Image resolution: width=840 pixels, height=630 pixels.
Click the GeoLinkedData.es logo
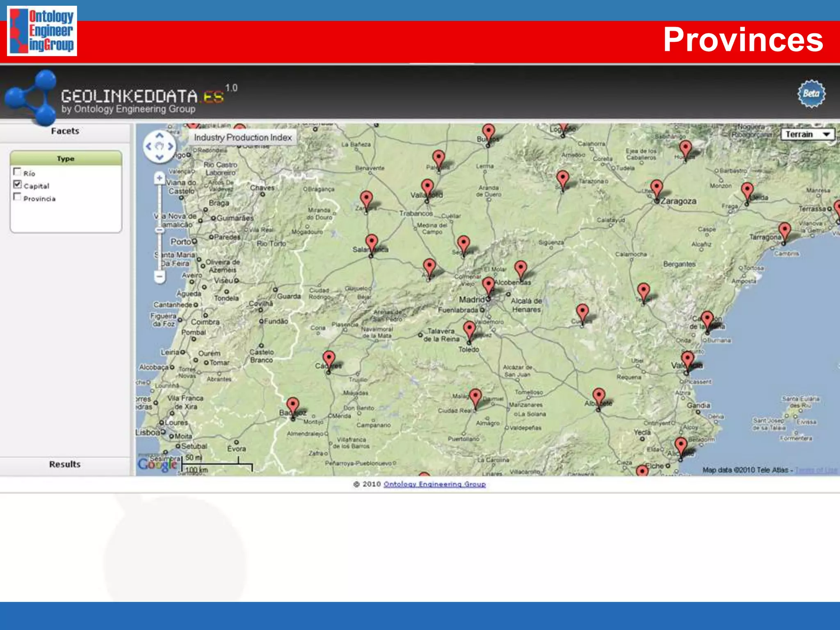coord(142,97)
